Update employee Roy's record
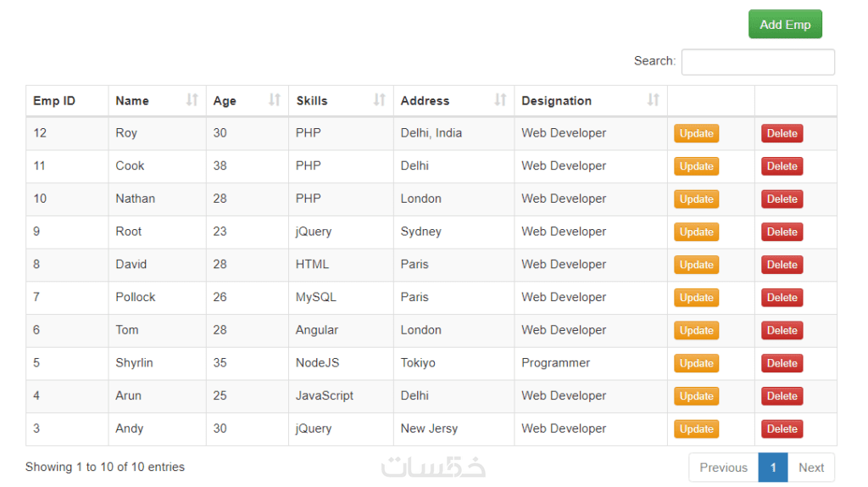868x487 pixels. tap(696, 133)
